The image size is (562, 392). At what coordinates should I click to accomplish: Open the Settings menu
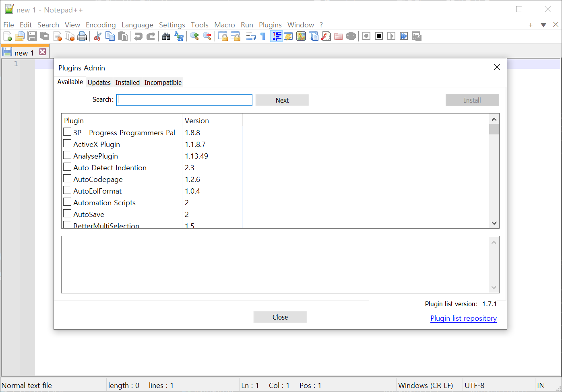pos(172,25)
